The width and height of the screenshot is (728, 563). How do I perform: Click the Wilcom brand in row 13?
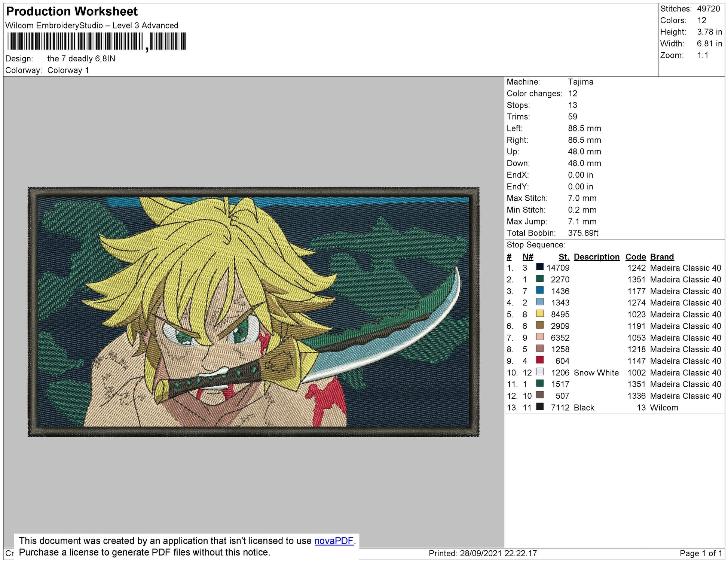(x=664, y=408)
